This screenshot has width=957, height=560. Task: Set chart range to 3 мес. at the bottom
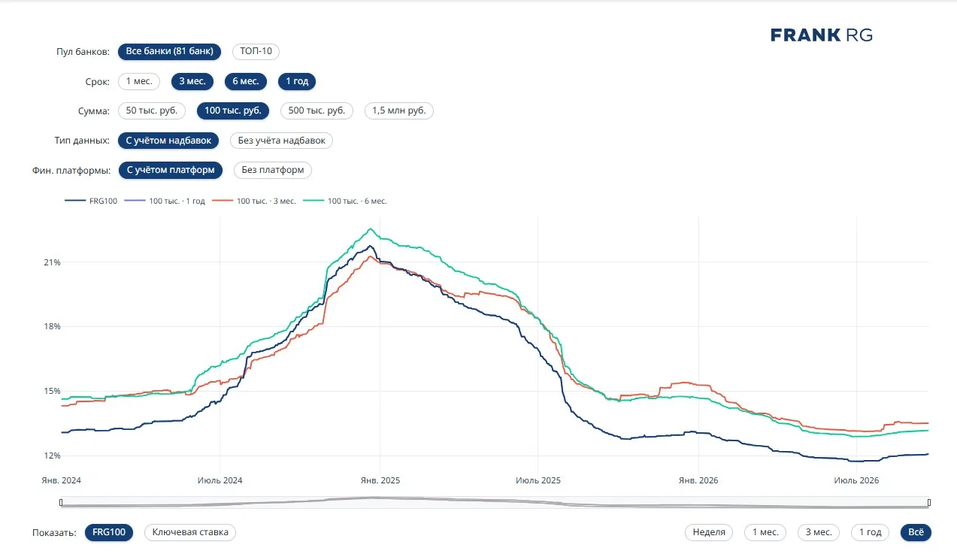[819, 532]
